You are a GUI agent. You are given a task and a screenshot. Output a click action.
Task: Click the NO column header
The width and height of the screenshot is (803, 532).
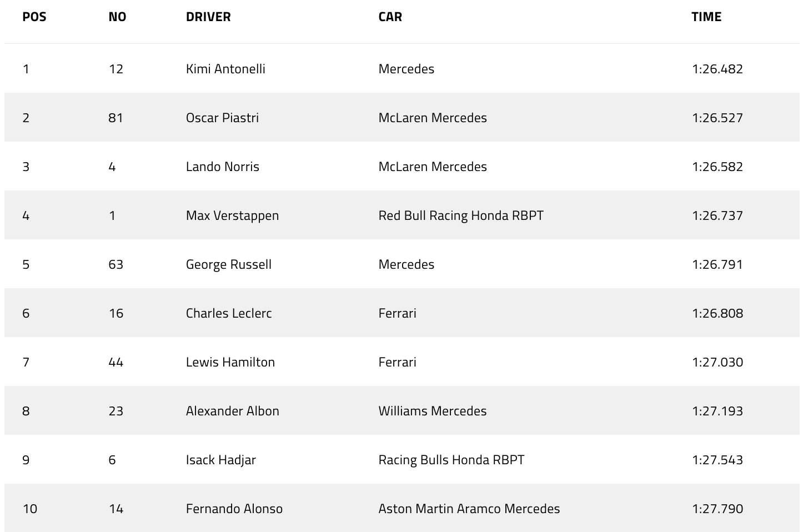pyautogui.click(x=117, y=17)
